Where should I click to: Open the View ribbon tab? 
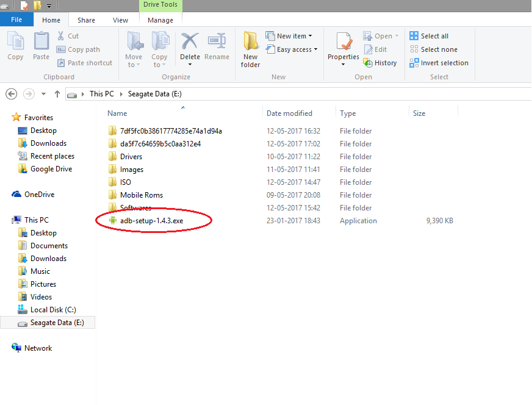click(120, 20)
